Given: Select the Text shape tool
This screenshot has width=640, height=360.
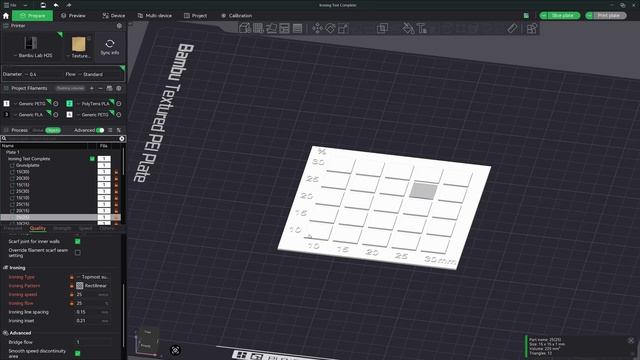Looking at the screenshot, I should [422, 28].
